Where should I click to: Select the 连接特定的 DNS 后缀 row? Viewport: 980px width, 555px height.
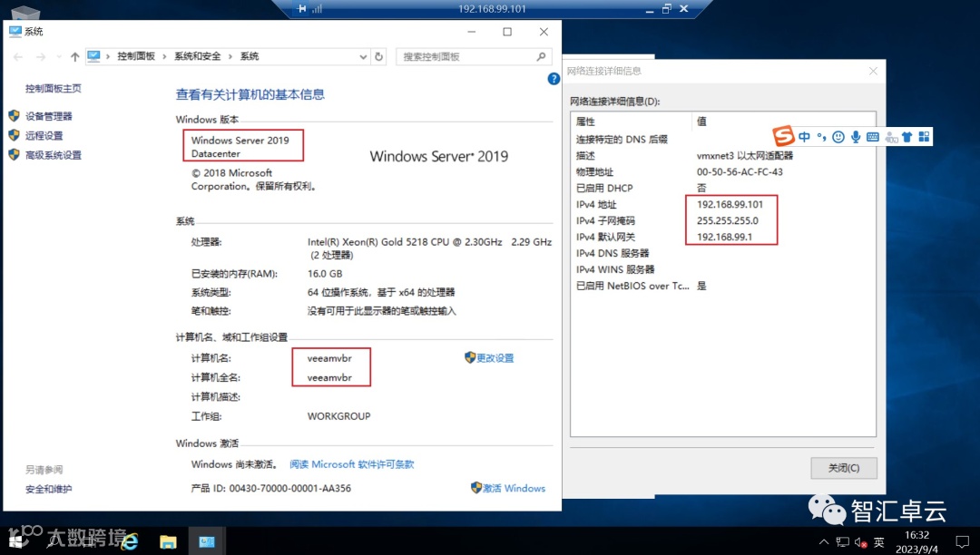pos(723,140)
